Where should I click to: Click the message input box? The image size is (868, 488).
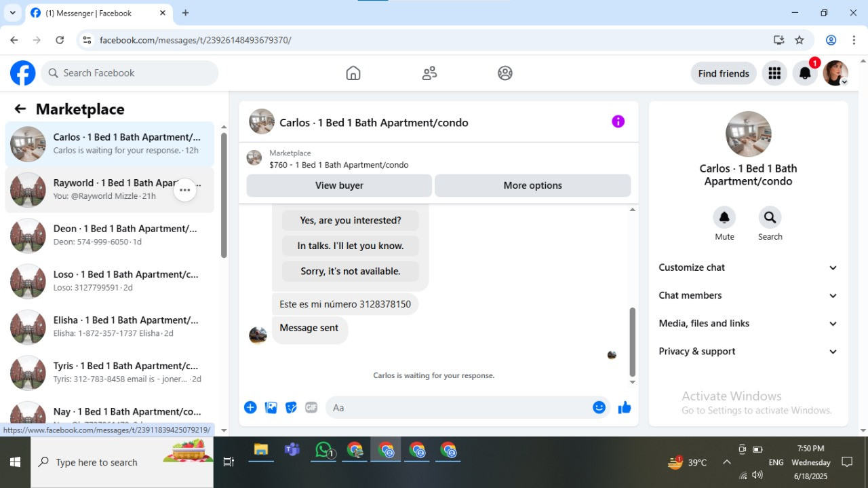(x=459, y=407)
